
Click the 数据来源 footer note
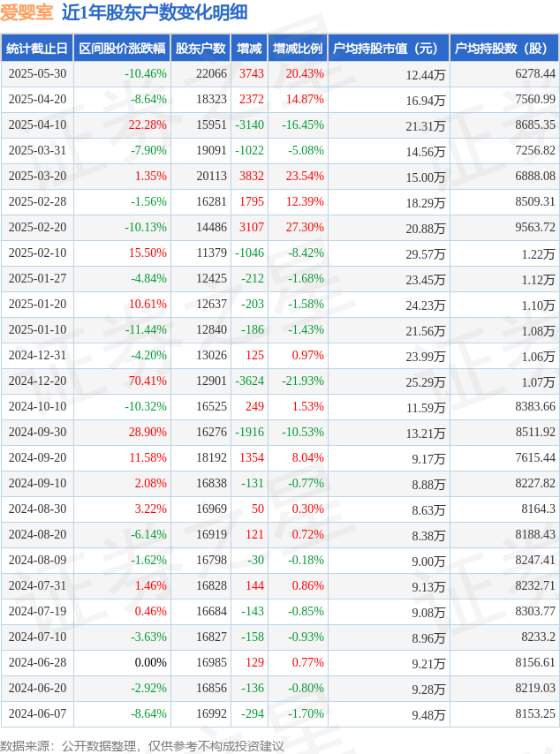[142, 746]
